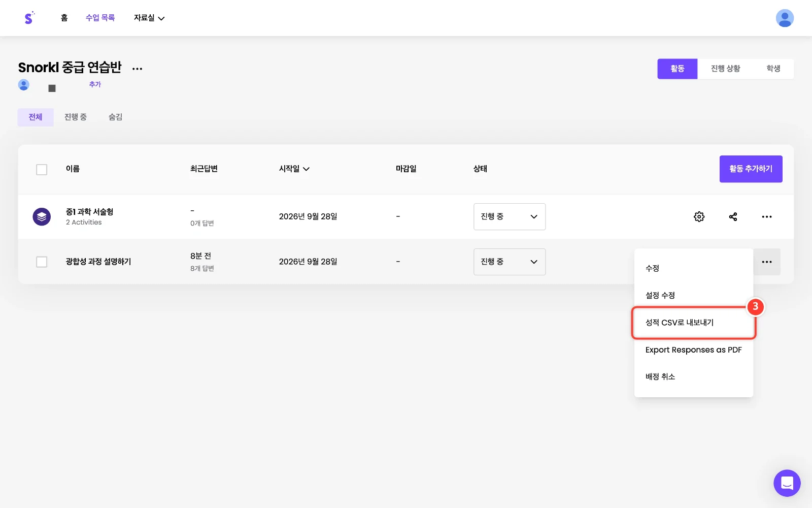
Task: Click the 이름 column header
Action: click(73, 169)
